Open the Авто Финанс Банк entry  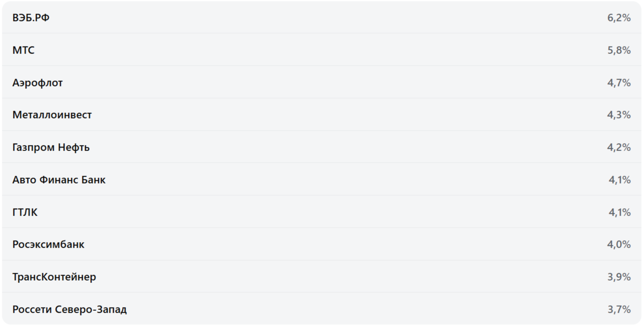(x=59, y=180)
